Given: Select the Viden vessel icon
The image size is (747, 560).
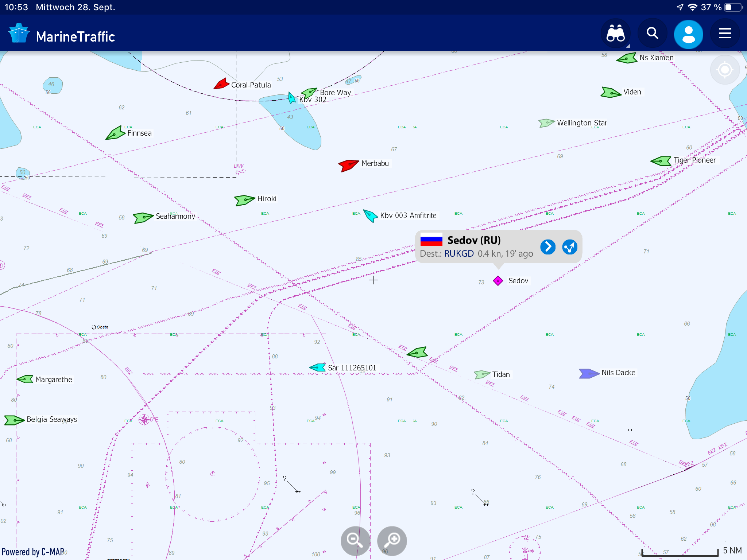Looking at the screenshot, I should pyautogui.click(x=611, y=92).
